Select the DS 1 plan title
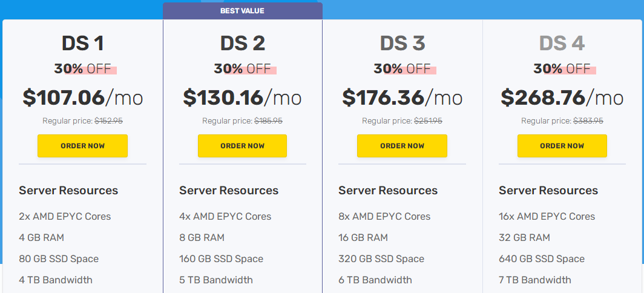Image resolution: width=644 pixels, height=293 pixels. tap(82, 43)
